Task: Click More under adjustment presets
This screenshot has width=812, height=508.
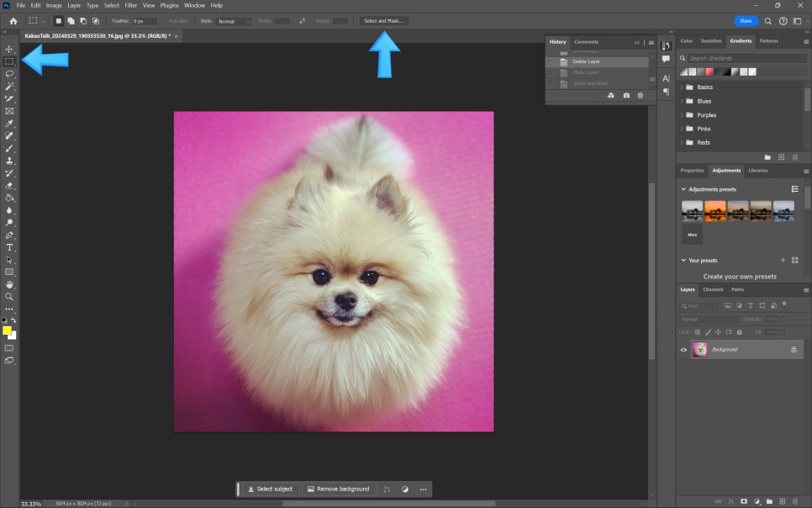Action: [x=693, y=235]
